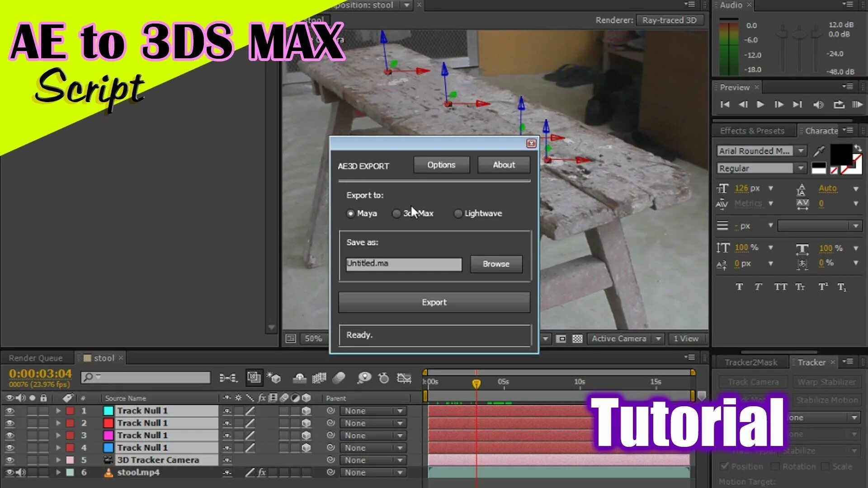This screenshot has width=868, height=488.
Task: Open the font family dropdown
Action: point(801,151)
